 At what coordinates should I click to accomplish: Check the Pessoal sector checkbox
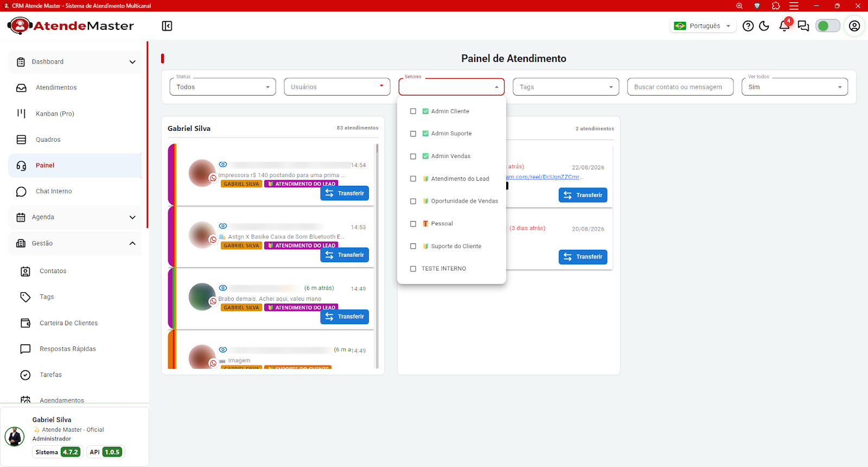tap(413, 224)
